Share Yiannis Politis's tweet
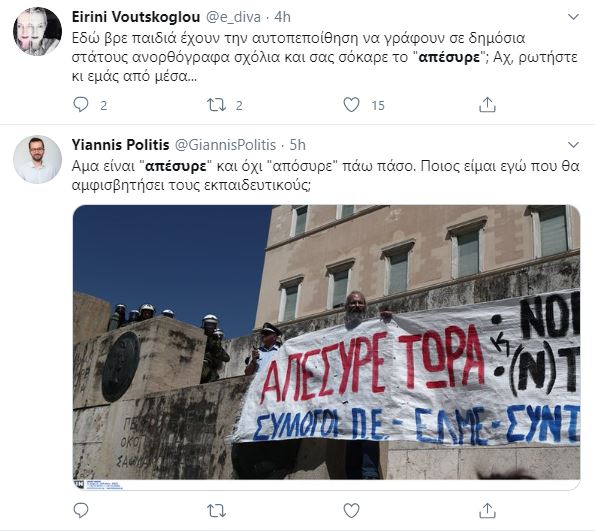 (x=487, y=511)
